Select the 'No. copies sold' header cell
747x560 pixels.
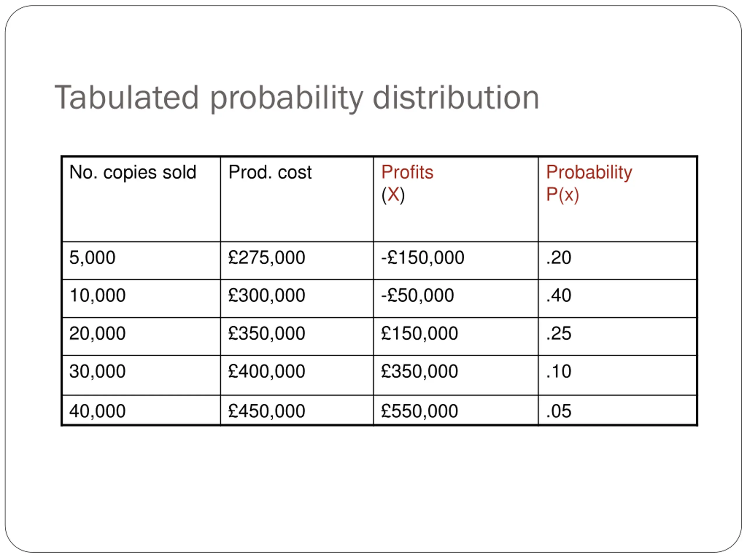point(141,199)
